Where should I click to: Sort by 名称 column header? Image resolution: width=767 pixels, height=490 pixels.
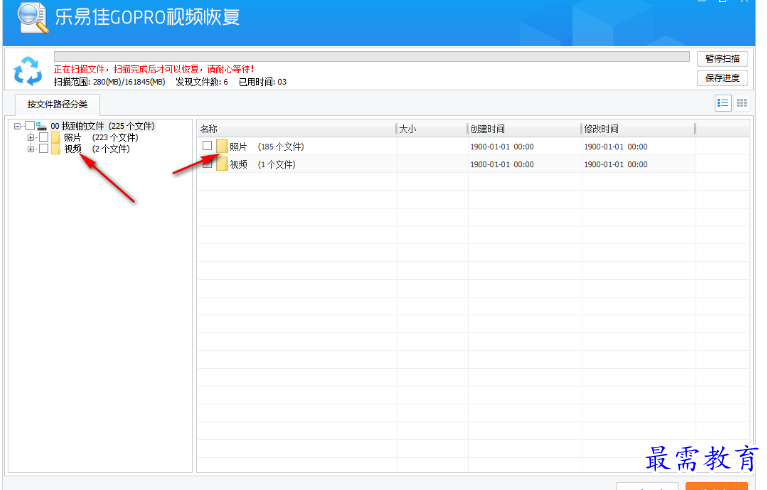click(x=296, y=129)
